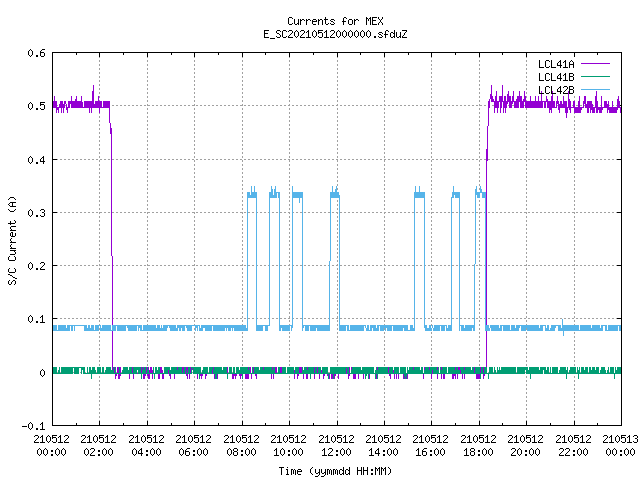Click the 'Time (yymmdd HH:MM)' x-axis label
This screenshot has height=480, width=640.
pos(335,471)
